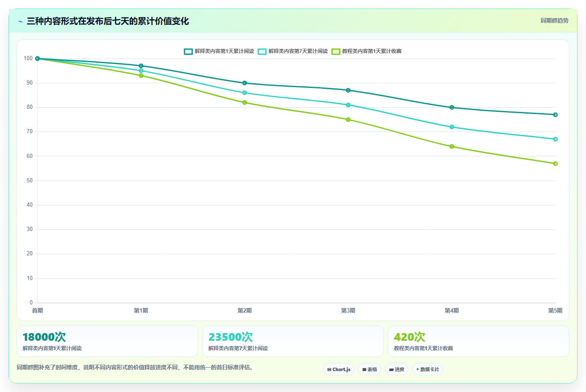
Task: Click the Chart.js tag
Action: 339,369
